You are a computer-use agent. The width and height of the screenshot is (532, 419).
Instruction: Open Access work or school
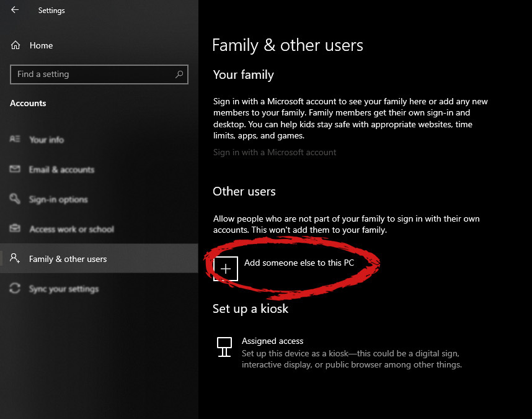click(x=71, y=229)
